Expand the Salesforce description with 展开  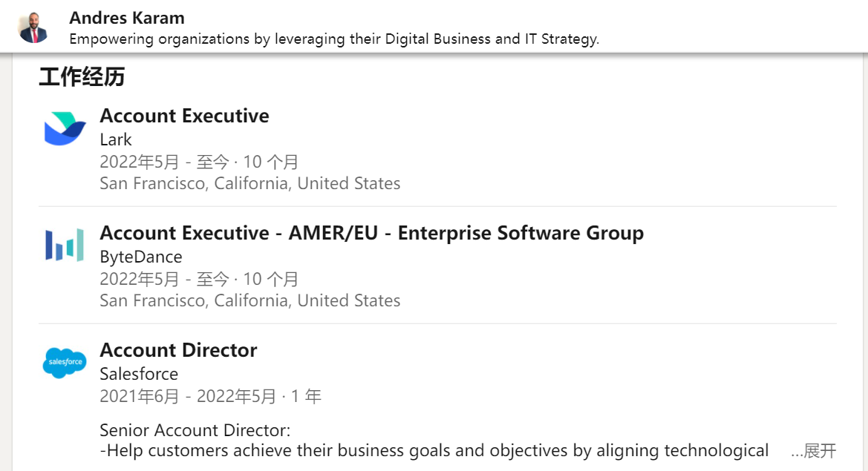[x=819, y=450]
